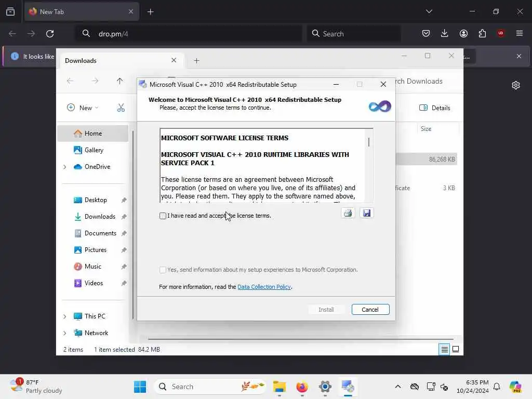
Task: Go forward in File Explorer
Action: (95, 81)
